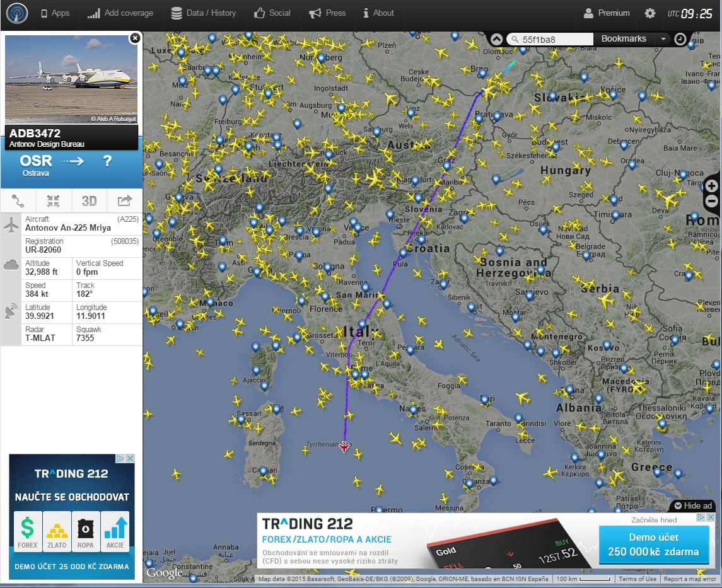Image resolution: width=722 pixels, height=588 pixels.
Task: Close the bottom Trading 212 banner ad
Action: tap(711, 517)
